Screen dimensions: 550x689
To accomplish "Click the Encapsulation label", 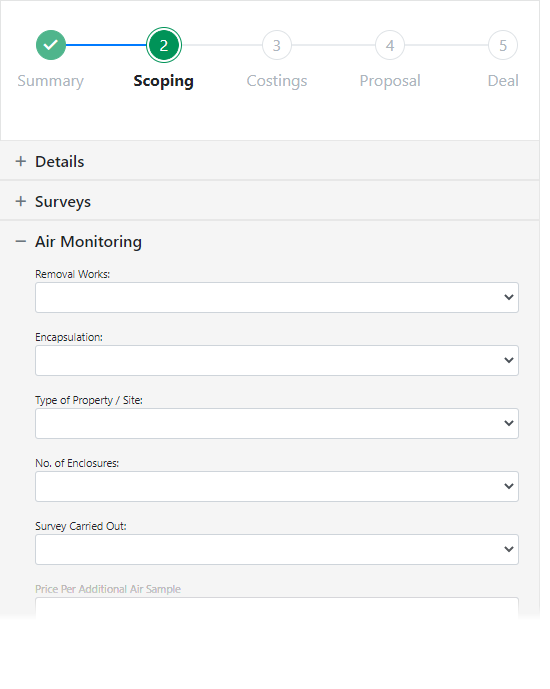I will (69, 337).
